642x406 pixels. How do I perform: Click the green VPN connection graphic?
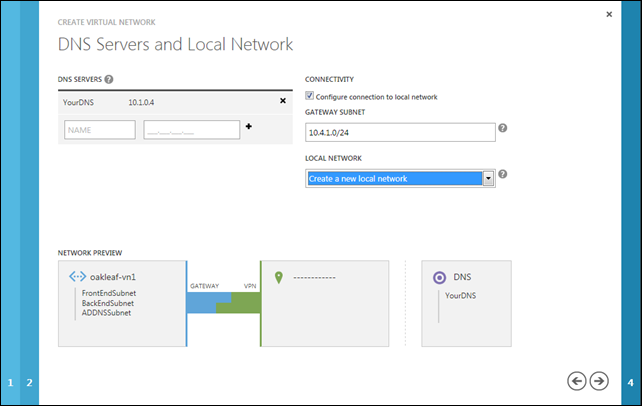tap(245, 303)
